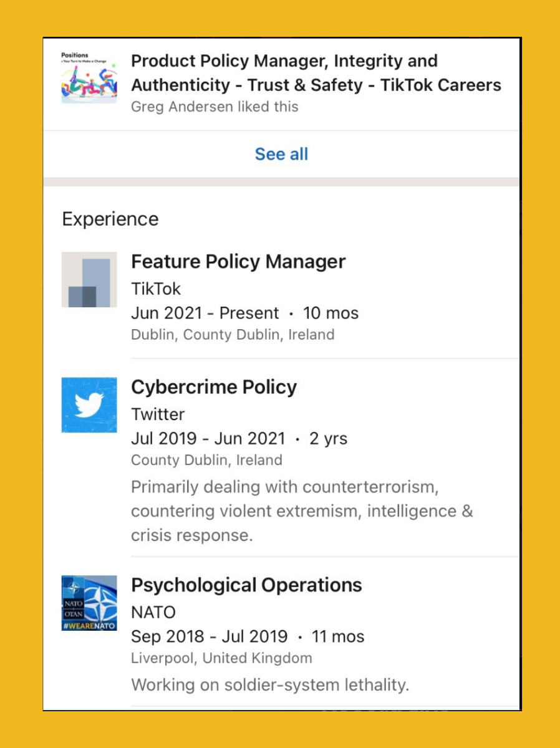Select the Experience section heading
Viewport: 560px width, 748px height.
tap(110, 219)
